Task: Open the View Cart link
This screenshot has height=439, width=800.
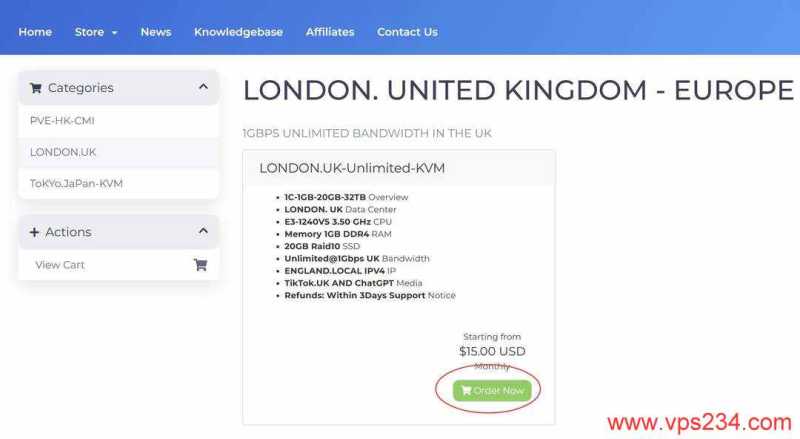Action: 118,264
